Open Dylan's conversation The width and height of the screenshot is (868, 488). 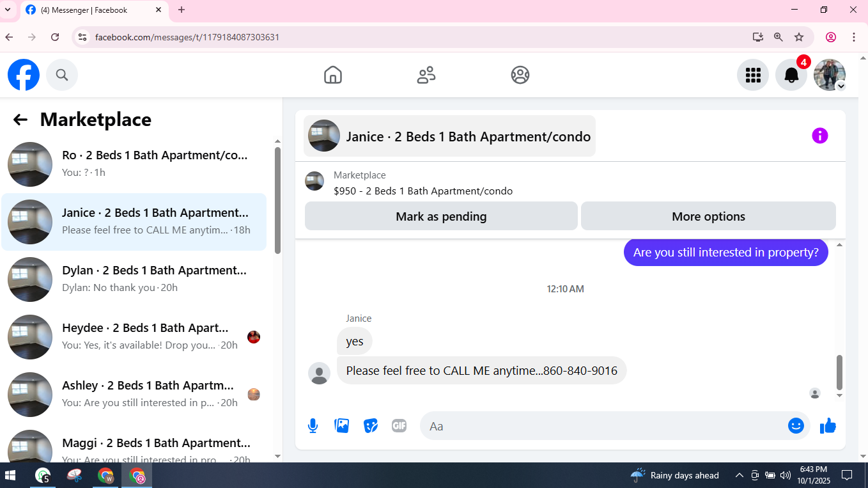[x=134, y=279]
